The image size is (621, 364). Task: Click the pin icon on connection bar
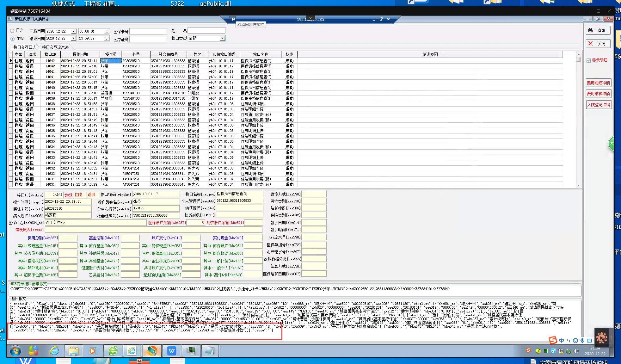(x=233, y=19)
